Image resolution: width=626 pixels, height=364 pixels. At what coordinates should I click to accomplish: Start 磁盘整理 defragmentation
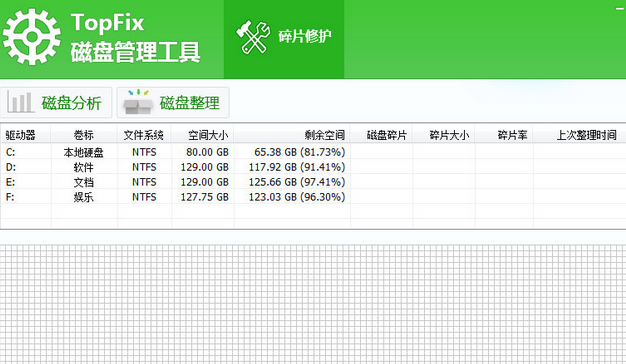pos(173,103)
